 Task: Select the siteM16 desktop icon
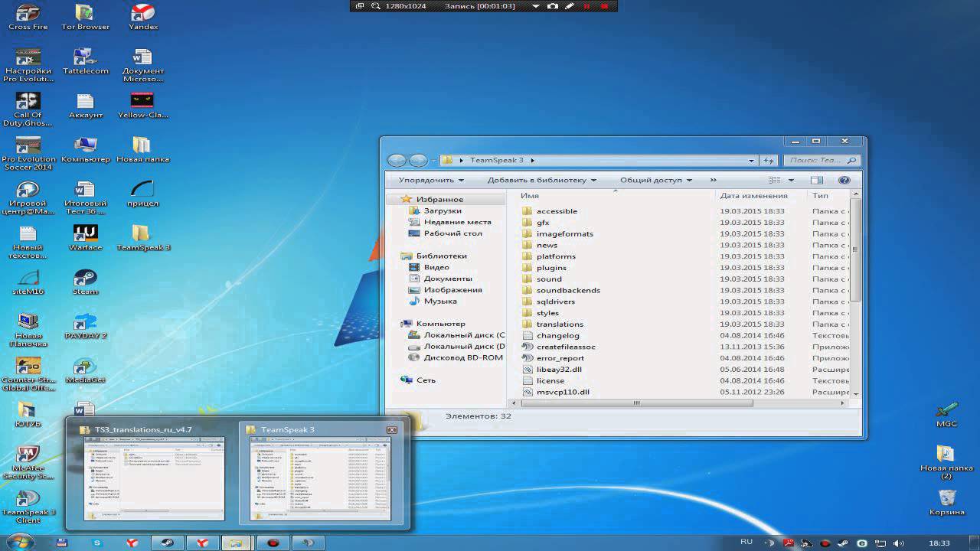(28, 282)
